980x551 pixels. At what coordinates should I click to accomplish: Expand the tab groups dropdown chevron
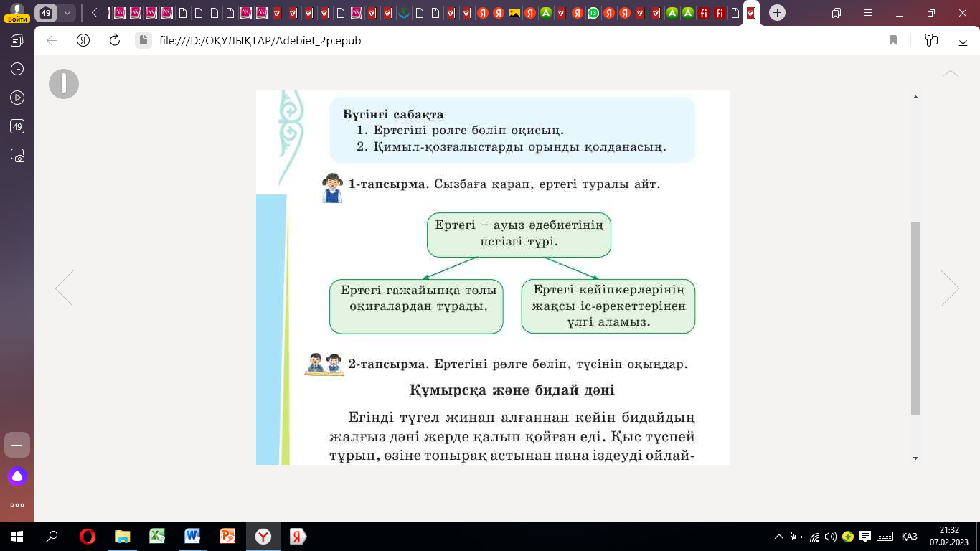[x=67, y=13]
